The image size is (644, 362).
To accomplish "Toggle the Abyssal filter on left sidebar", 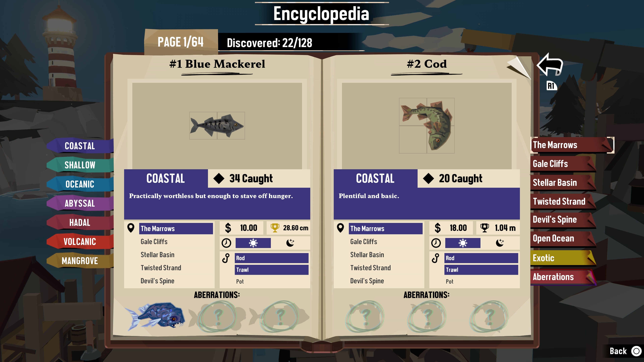I will click(80, 203).
